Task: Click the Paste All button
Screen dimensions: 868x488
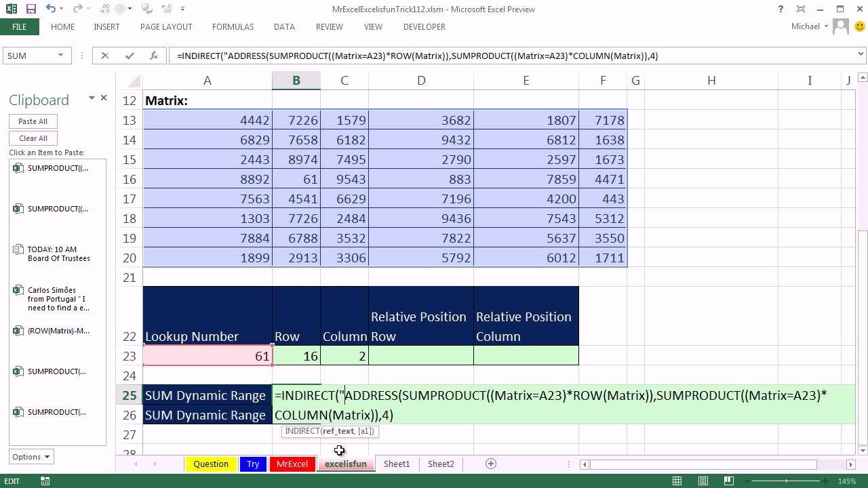Action: [33, 121]
